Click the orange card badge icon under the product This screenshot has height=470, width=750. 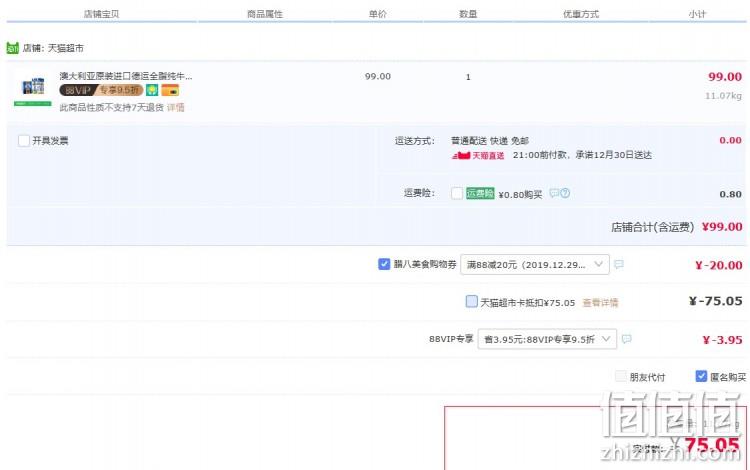click(170, 90)
